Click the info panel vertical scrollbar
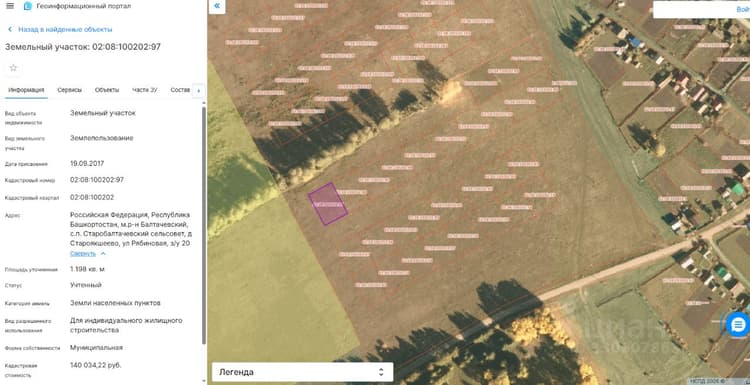The width and height of the screenshot is (750, 385). click(x=204, y=225)
